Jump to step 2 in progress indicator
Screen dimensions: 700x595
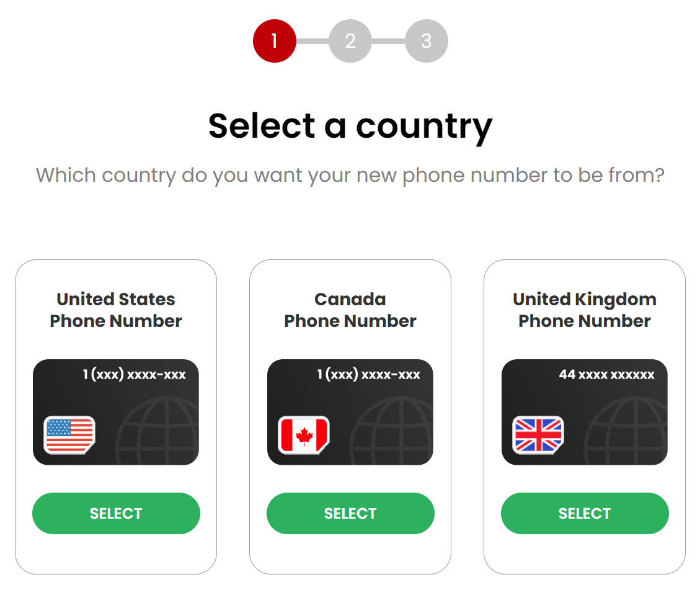point(350,41)
